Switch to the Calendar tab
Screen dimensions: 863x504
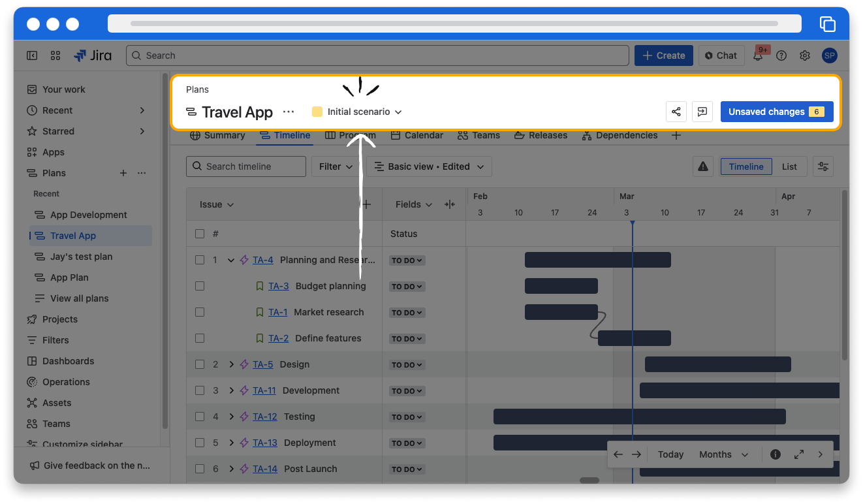tap(417, 135)
